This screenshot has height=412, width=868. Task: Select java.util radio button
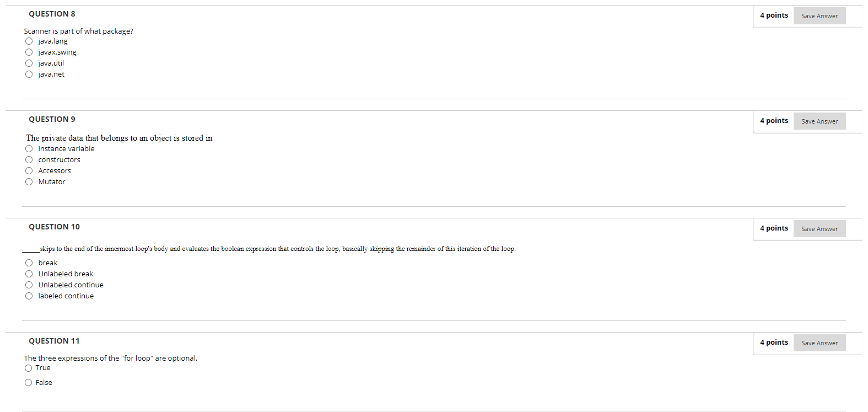tap(29, 63)
